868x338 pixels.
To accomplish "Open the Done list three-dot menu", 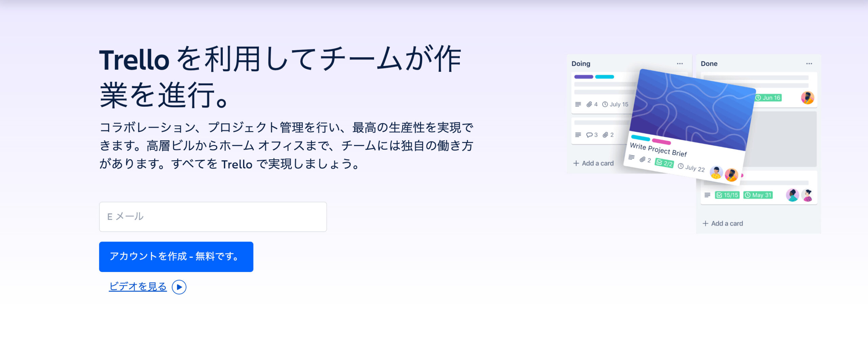I will pyautogui.click(x=809, y=64).
